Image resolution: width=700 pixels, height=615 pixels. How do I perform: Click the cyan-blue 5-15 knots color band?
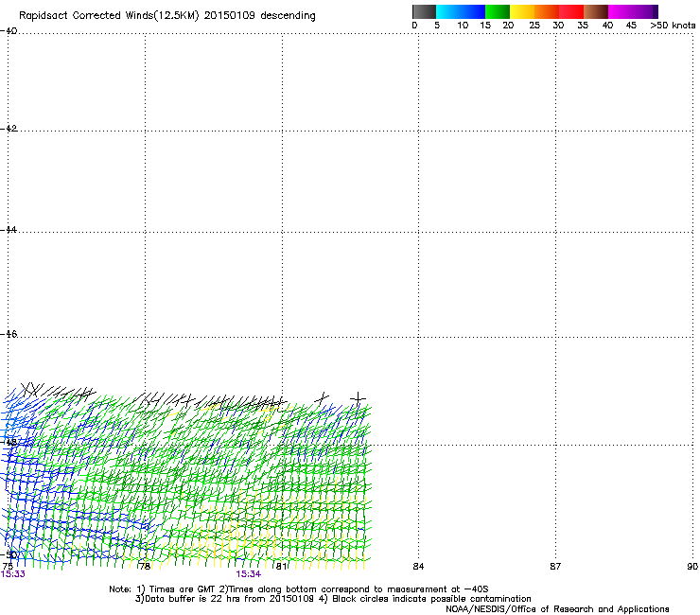coord(461,11)
